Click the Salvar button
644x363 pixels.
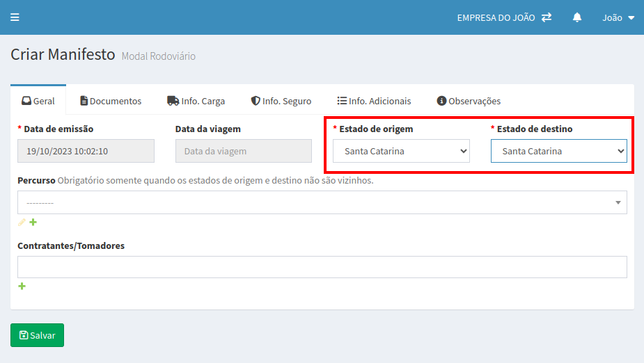click(37, 335)
